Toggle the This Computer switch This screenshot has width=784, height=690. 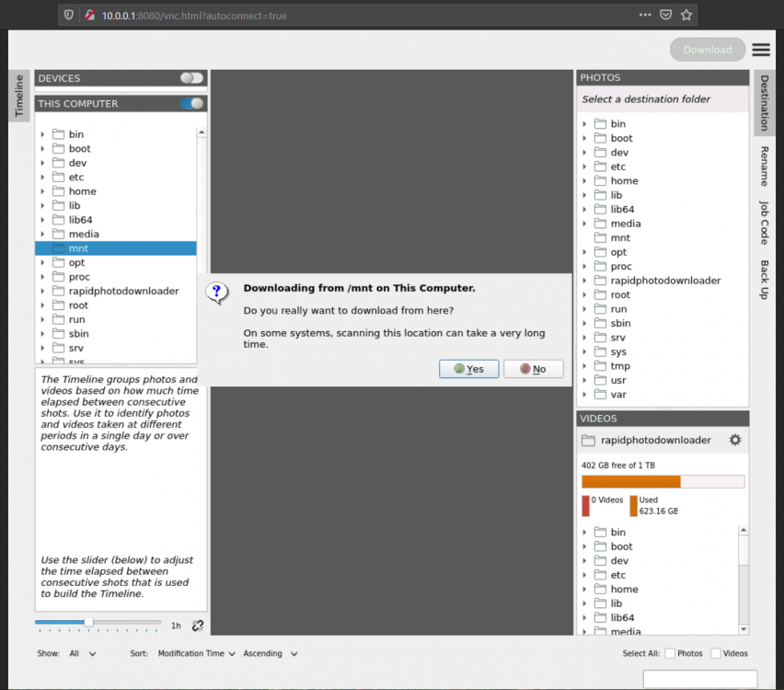click(191, 103)
